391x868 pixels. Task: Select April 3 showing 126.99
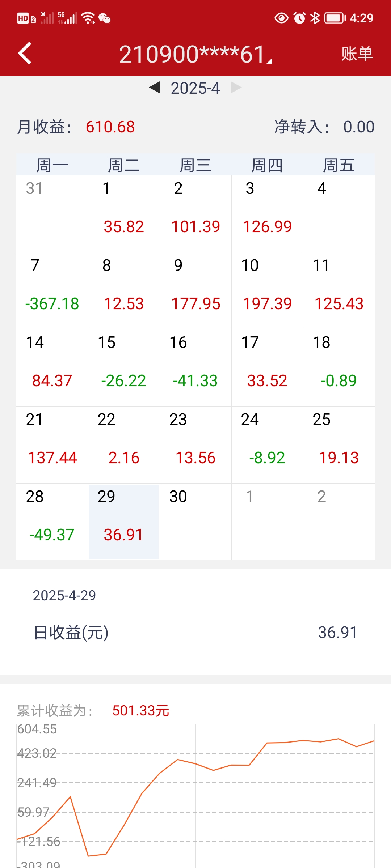pyautogui.click(x=267, y=214)
